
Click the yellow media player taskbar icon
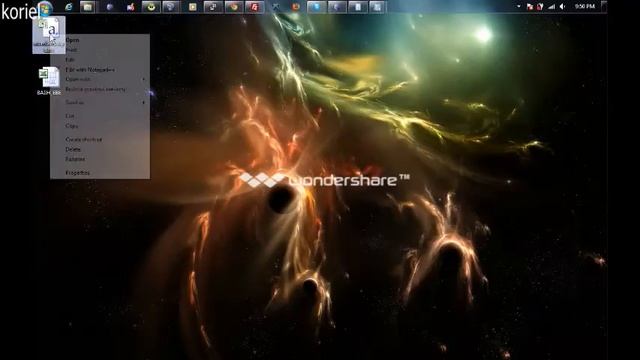(192, 7)
